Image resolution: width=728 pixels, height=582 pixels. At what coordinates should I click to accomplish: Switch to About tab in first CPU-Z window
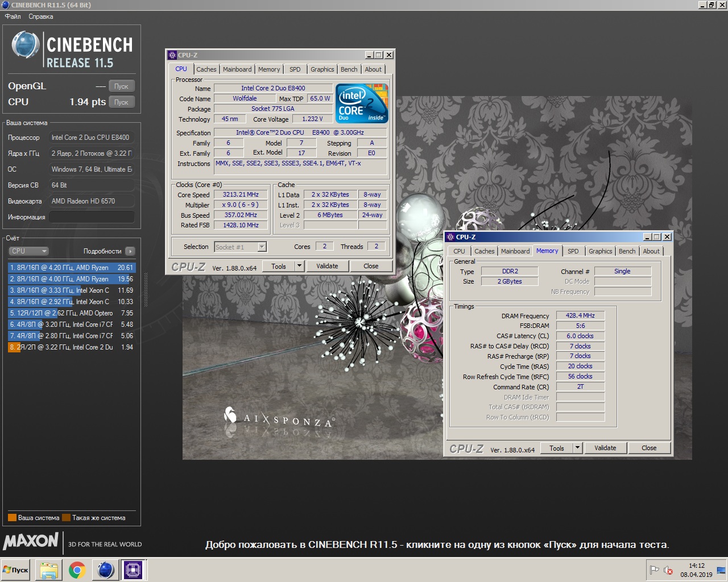(373, 69)
